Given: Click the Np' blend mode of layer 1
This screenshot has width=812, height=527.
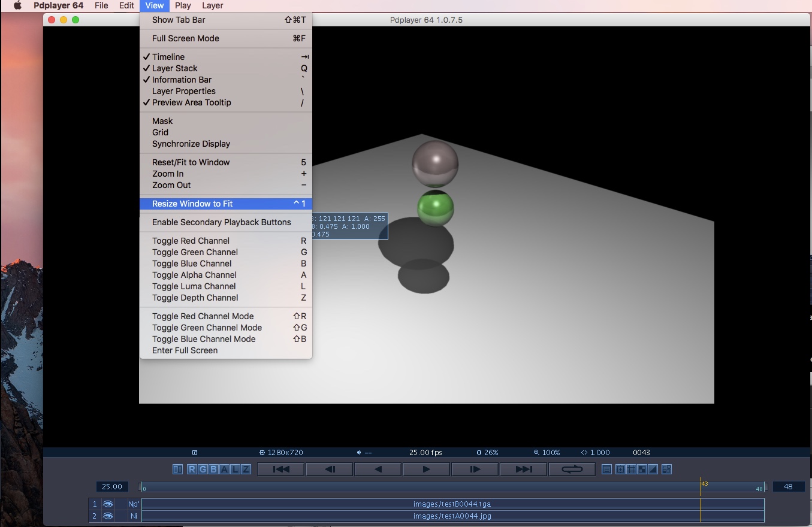Looking at the screenshot, I should click(134, 504).
